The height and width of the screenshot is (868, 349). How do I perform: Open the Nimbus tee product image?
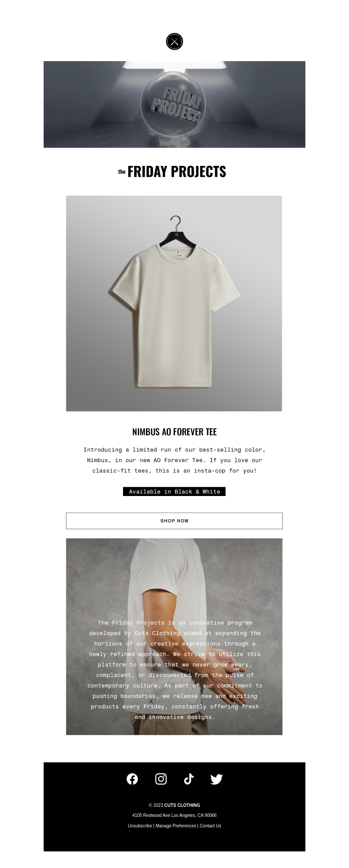[x=174, y=303]
